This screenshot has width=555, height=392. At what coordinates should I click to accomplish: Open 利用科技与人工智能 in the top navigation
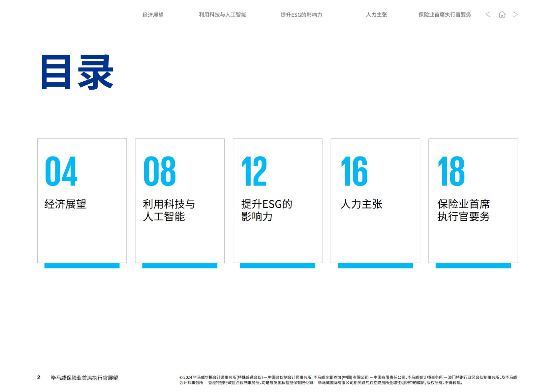[x=223, y=15]
